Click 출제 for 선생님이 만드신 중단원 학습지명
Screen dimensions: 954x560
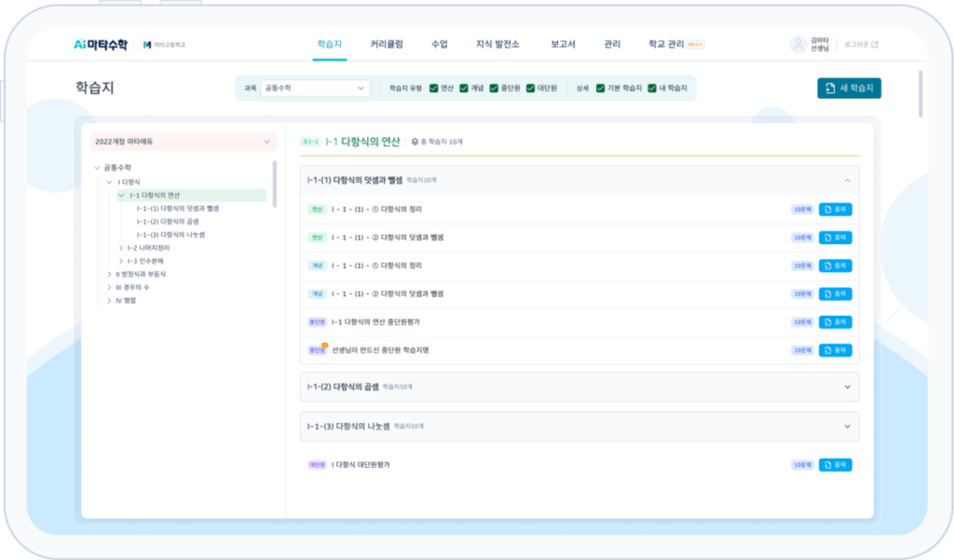pos(835,350)
